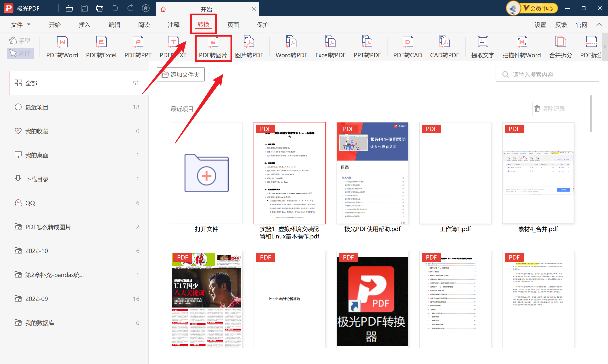Screen dimensions: 608x364
Task: Select the PDF转TXT tool
Action: (173, 47)
